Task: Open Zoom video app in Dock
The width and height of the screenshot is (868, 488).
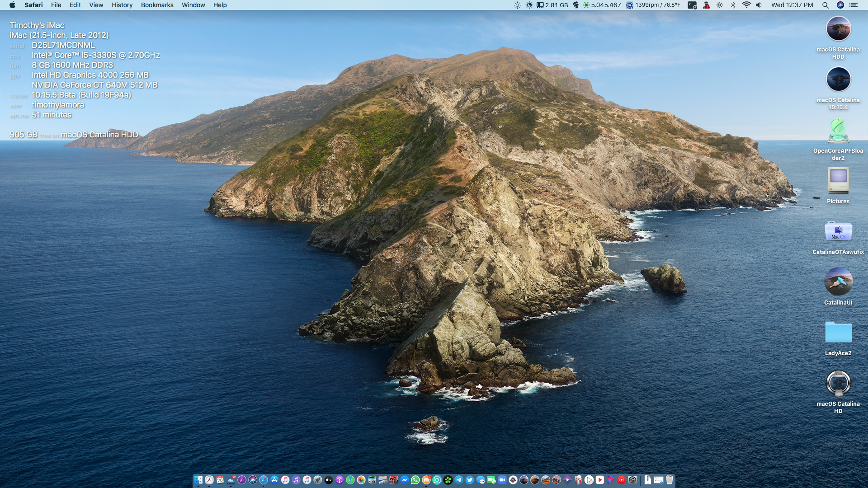Action: click(502, 480)
